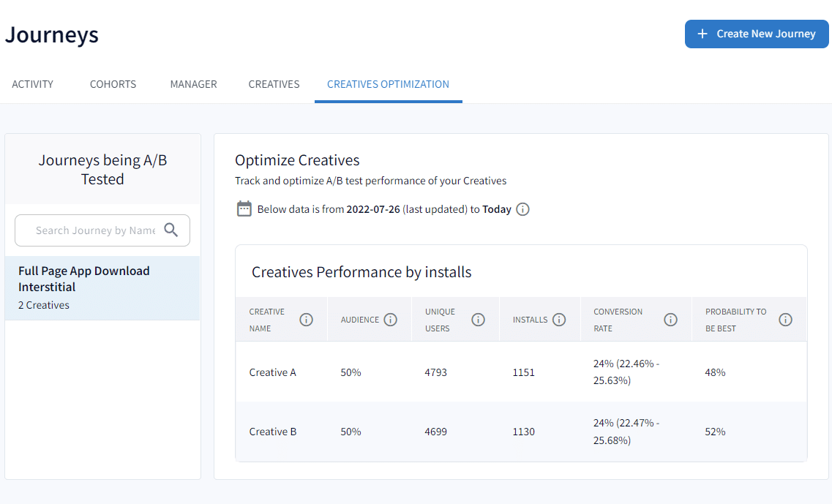This screenshot has height=504, width=832.
Task: Click the calendar icon beside the data range
Action: pyautogui.click(x=244, y=208)
